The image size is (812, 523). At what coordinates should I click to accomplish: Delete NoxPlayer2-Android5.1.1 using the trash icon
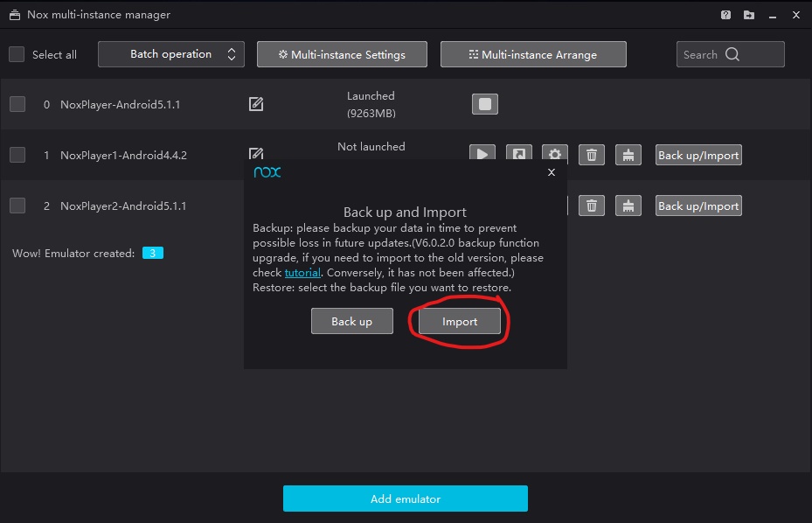592,206
